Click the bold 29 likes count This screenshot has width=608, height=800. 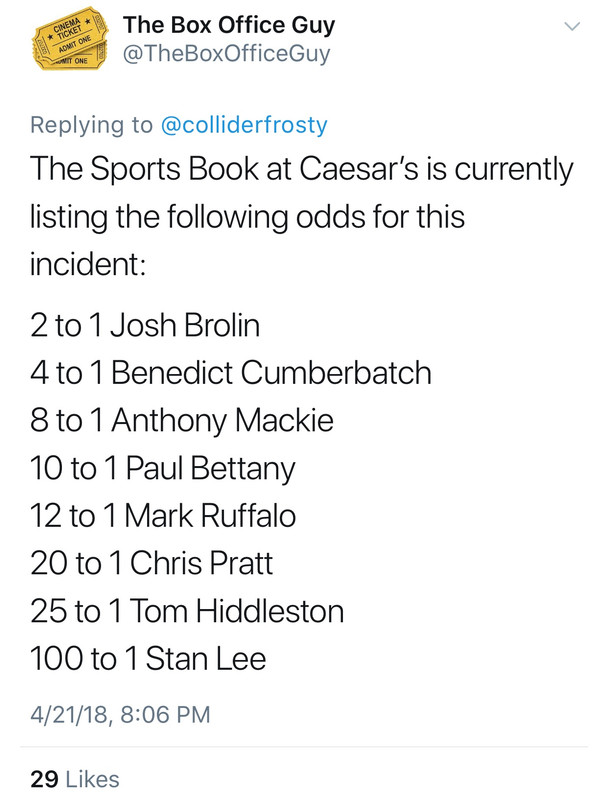44,779
